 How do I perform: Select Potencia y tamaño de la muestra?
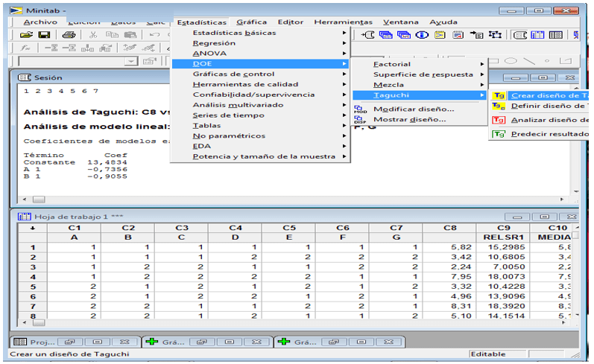(261, 156)
